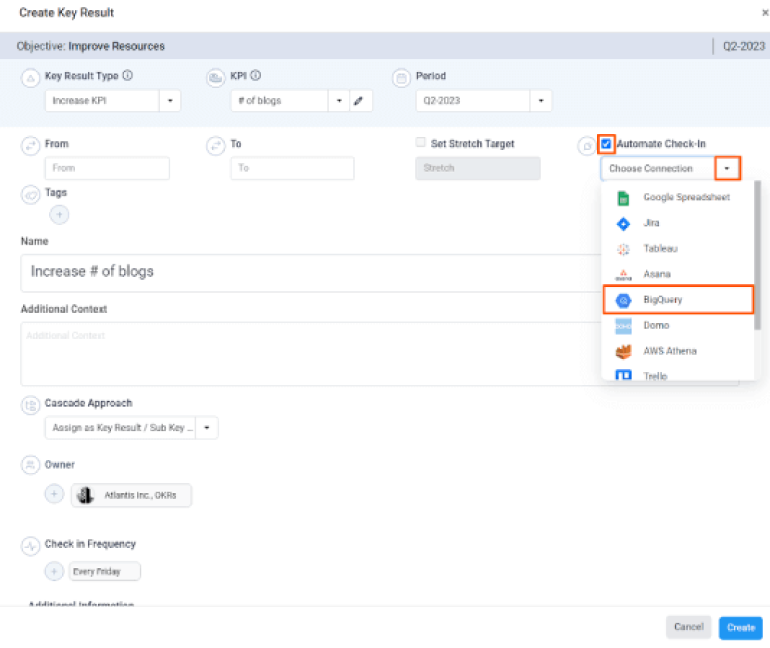Click the Trello logo icon
Viewport: 770px width, 648px height.
click(x=624, y=376)
